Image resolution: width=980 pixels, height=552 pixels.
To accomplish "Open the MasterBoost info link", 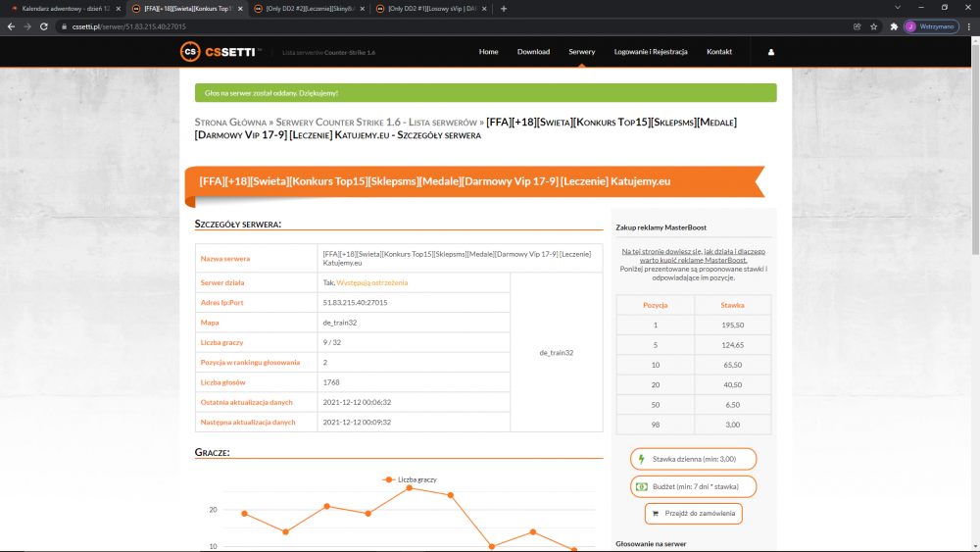I will [x=693, y=256].
